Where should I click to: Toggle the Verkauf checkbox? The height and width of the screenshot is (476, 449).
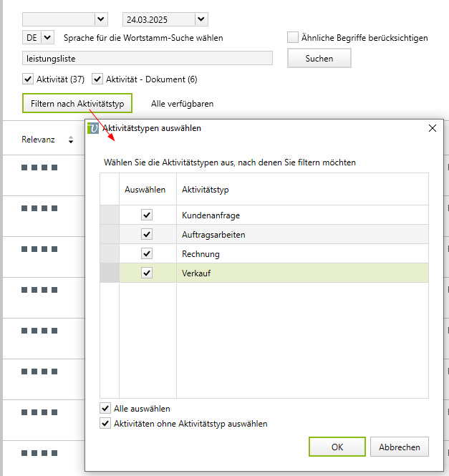(147, 273)
